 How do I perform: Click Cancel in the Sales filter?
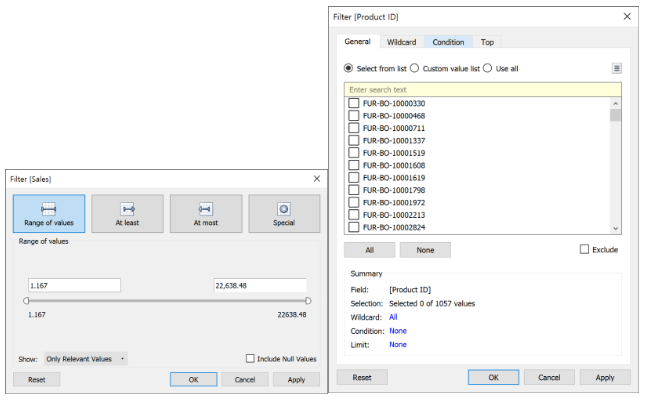[245, 379]
